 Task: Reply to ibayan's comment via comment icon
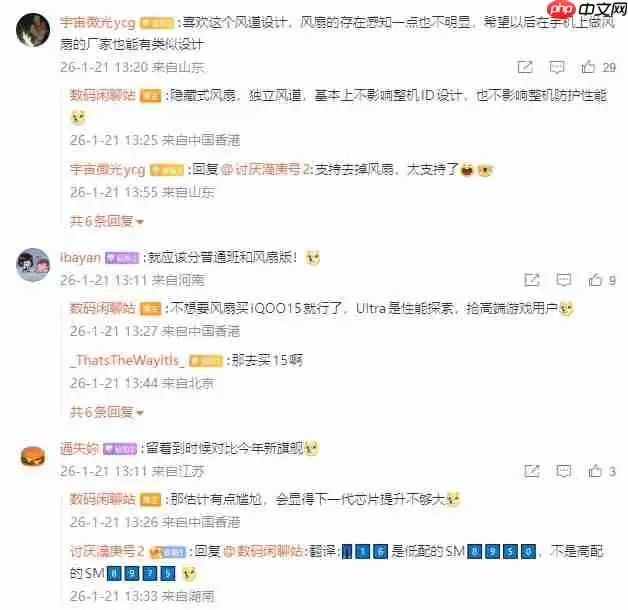[x=564, y=280]
